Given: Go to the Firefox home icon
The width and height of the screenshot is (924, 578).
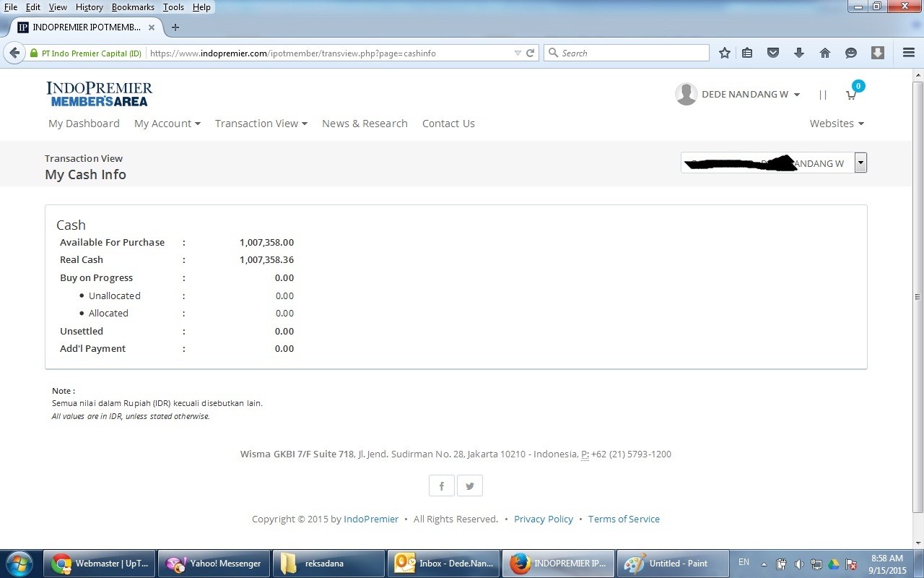Looking at the screenshot, I should tap(824, 53).
